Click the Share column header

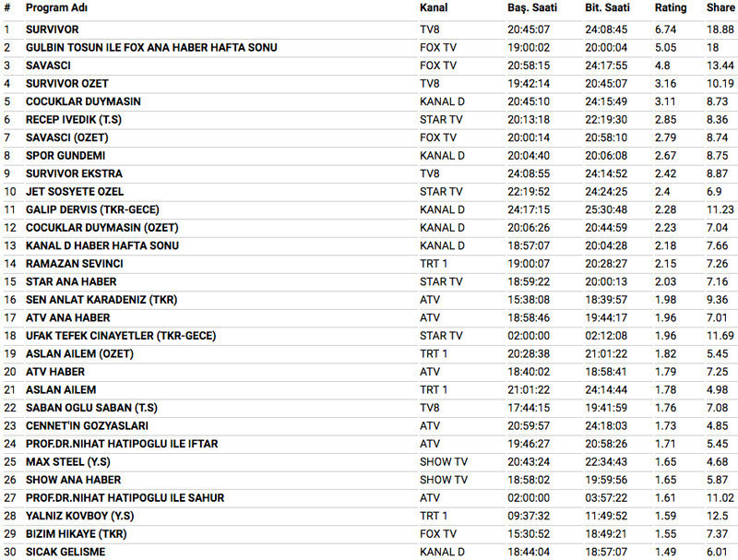(x=720, y=8)
